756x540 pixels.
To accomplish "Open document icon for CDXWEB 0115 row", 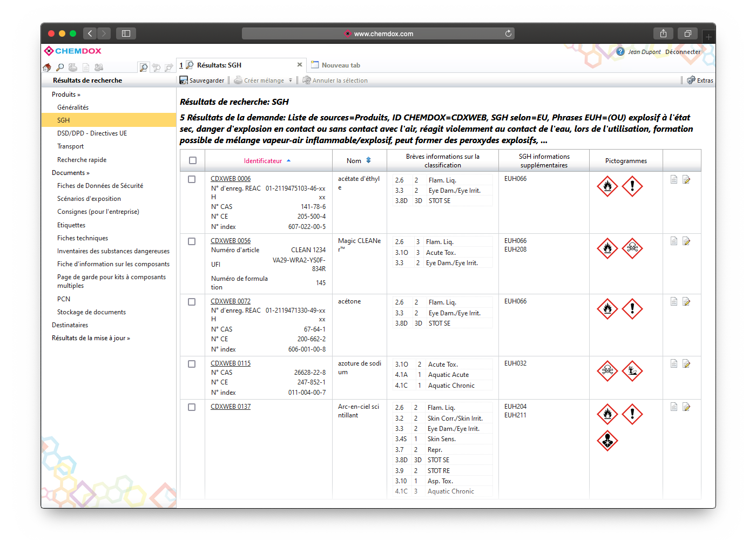I will tap(674, 363).
